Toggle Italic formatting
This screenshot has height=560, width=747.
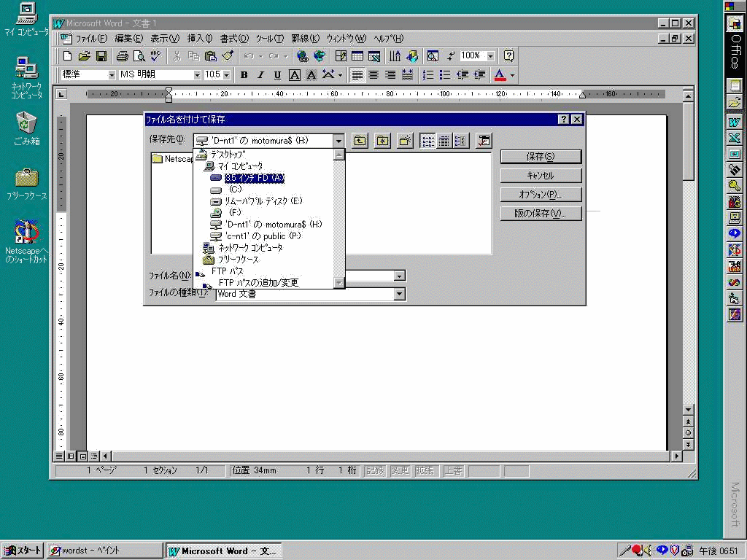[260, 75]
